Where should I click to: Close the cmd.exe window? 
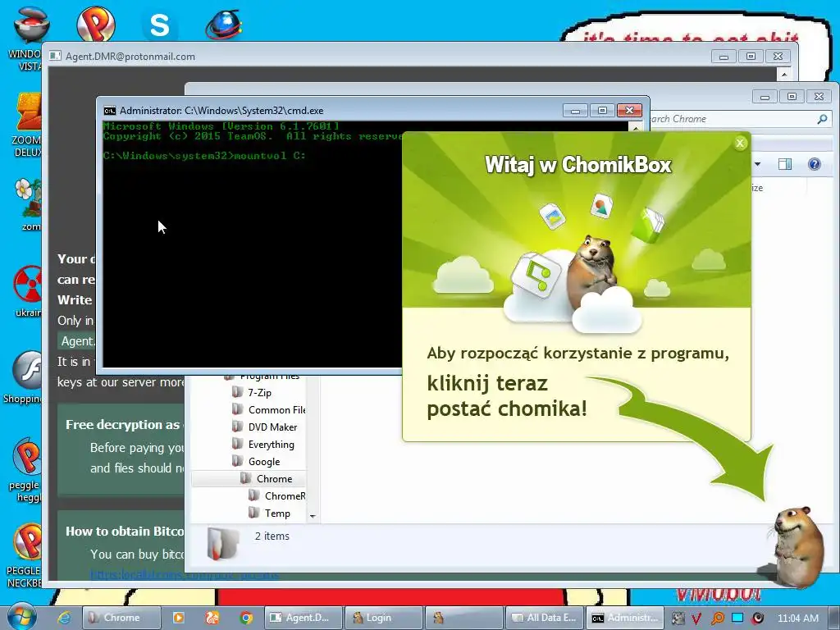point(629,111)
